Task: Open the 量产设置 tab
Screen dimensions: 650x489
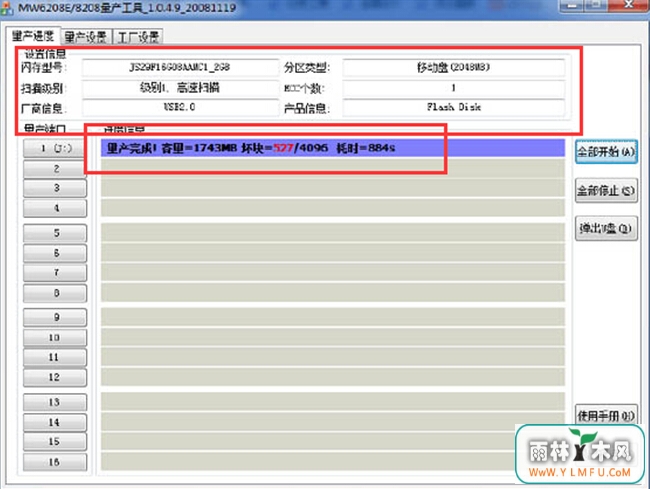Action: [x=86, y=37]
